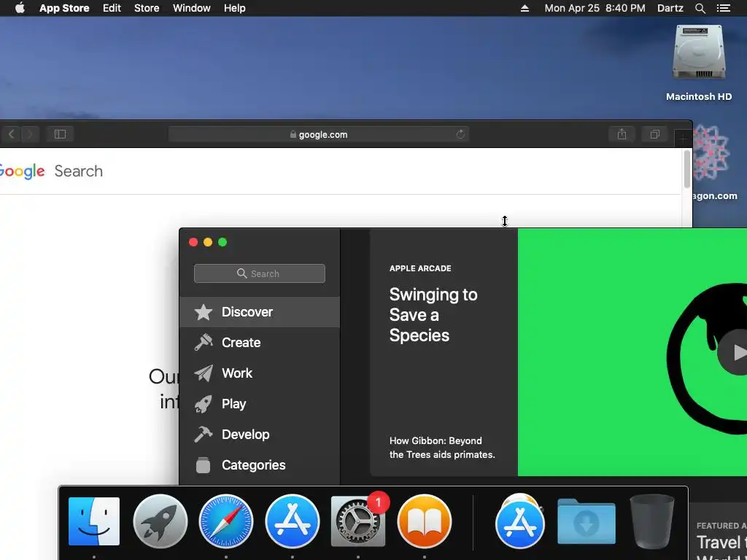Click the APPLE ARCADE label on the card

(x=420, y=268)
